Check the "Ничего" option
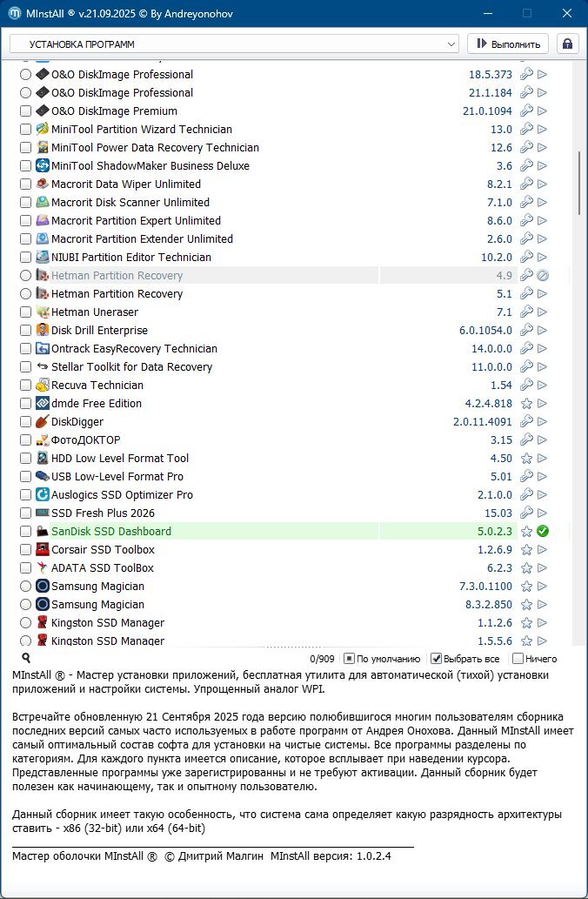This screenshot has width=588, height=899. point(518,659)
